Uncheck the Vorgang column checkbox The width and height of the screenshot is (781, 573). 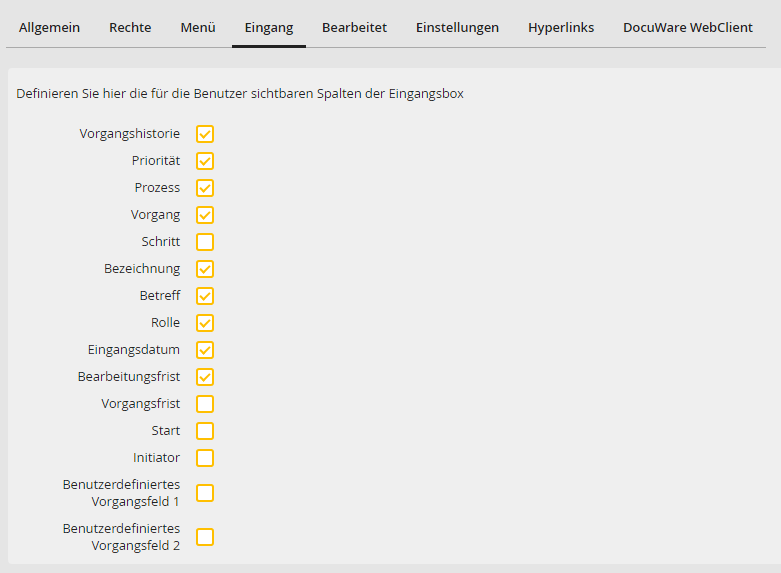(205, 215)
